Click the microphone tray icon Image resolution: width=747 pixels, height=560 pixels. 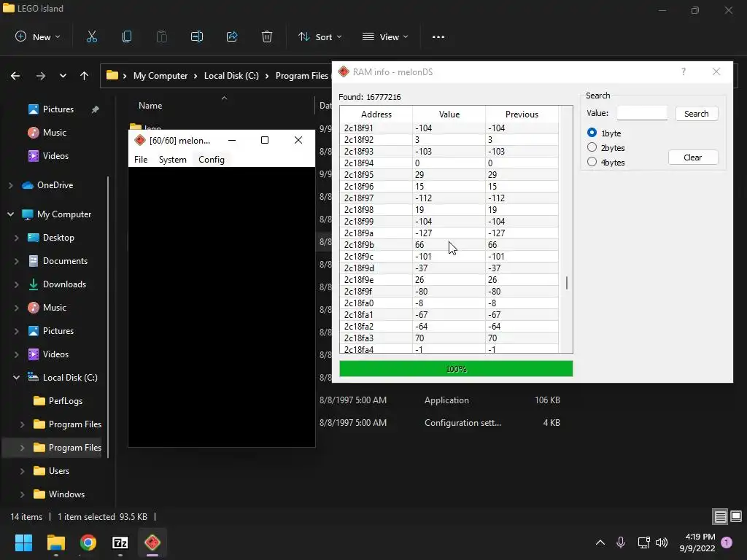tap(621, 542)
